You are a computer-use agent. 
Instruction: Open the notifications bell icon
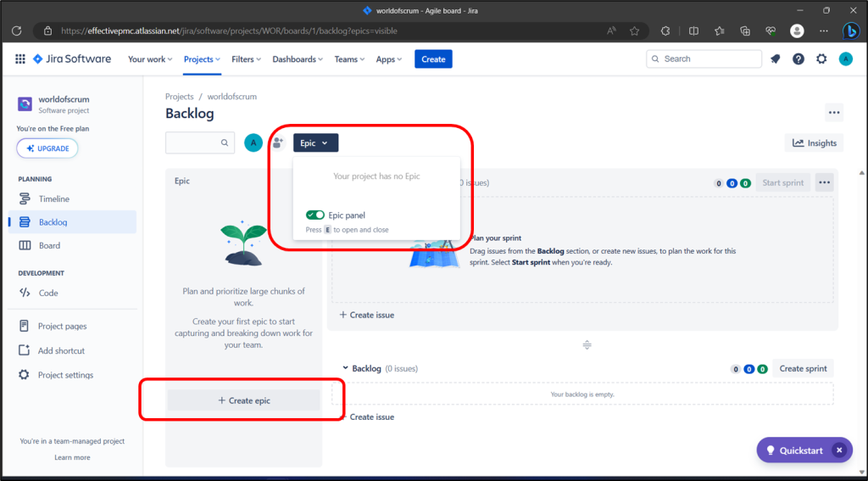(x=775, y=59)
